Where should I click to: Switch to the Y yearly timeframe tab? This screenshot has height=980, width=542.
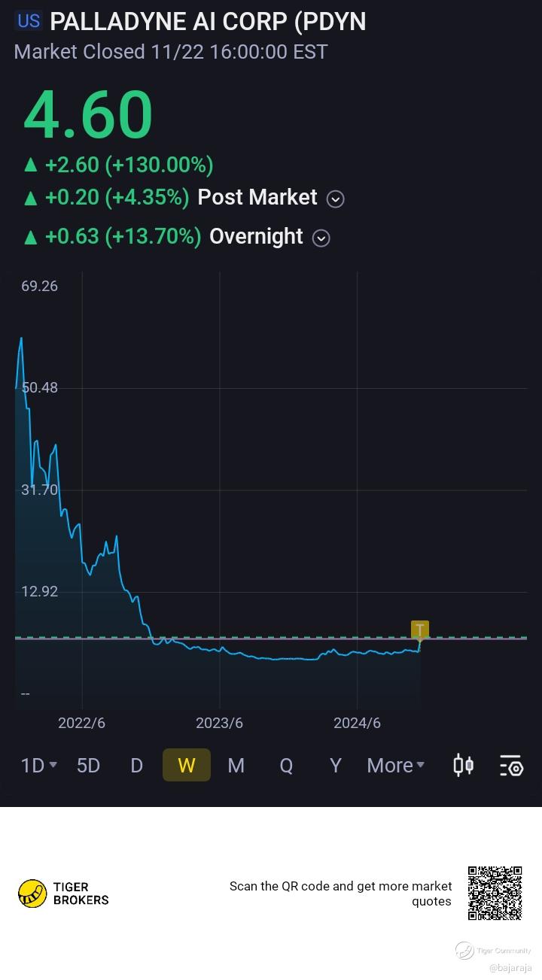tap(336, 766)
